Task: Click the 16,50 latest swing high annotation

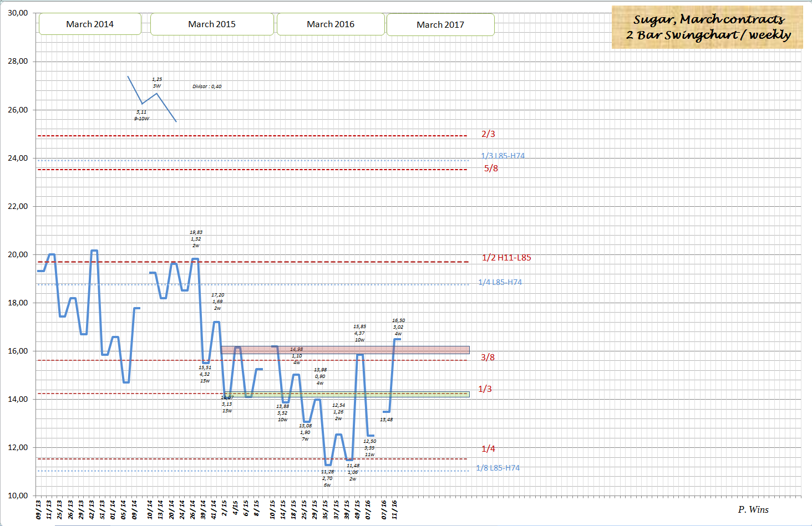Action: pyautogui.click(x=398, y=321)
